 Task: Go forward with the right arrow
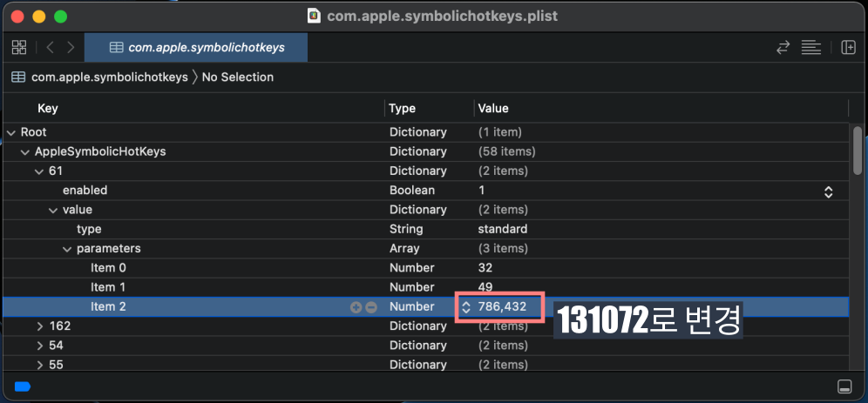pos(71,48)
